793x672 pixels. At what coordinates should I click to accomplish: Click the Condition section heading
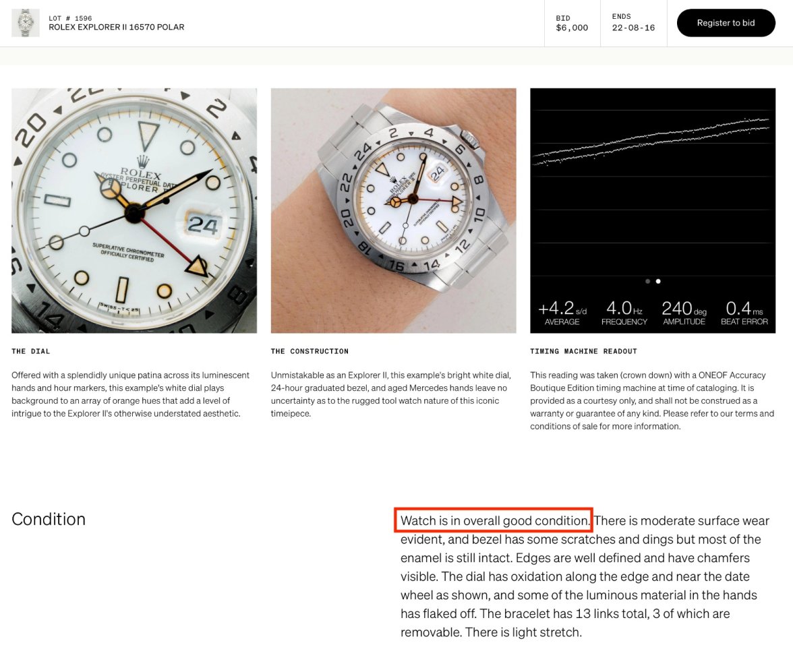(49, 519)
